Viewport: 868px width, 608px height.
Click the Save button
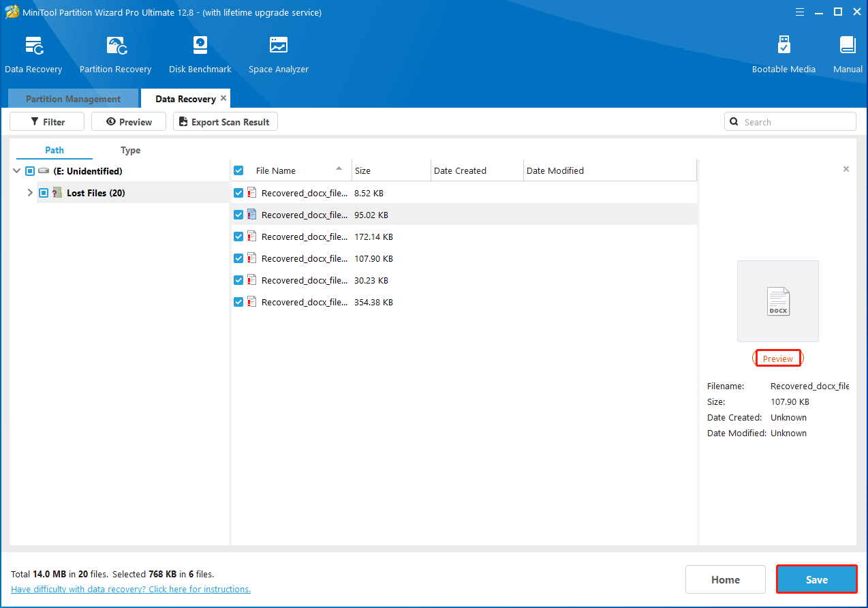(816, 579)
